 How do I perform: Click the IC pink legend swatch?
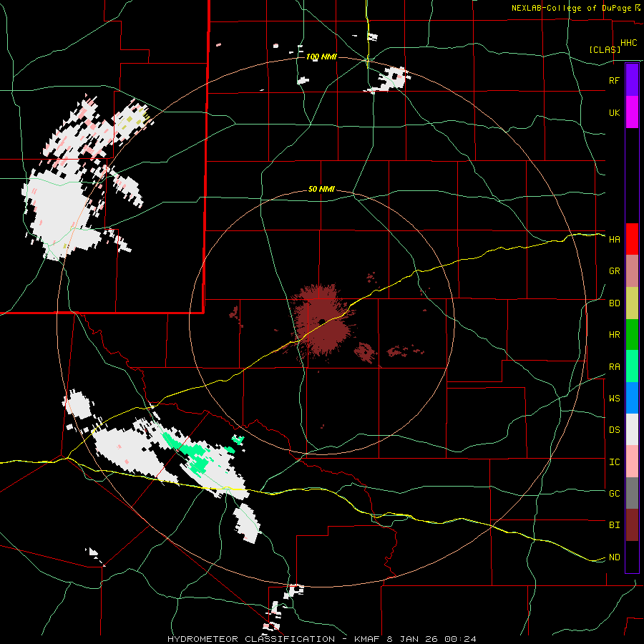[632, 462]
